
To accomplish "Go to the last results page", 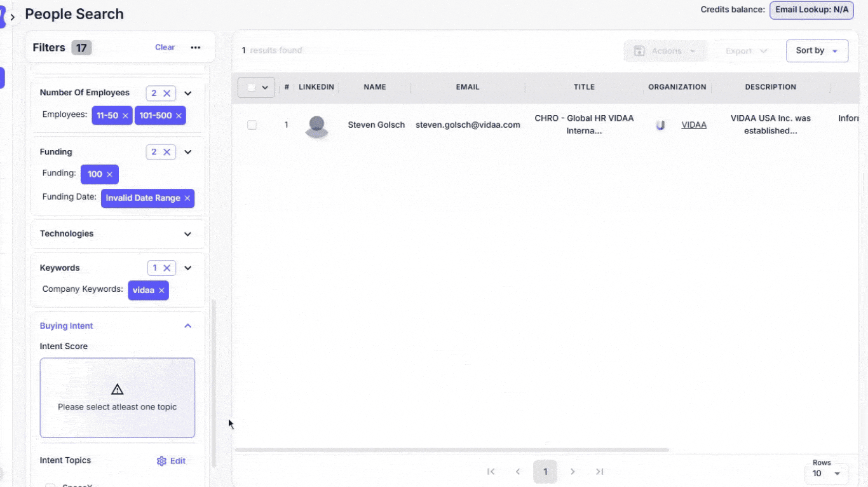I will tap(599, 472).
